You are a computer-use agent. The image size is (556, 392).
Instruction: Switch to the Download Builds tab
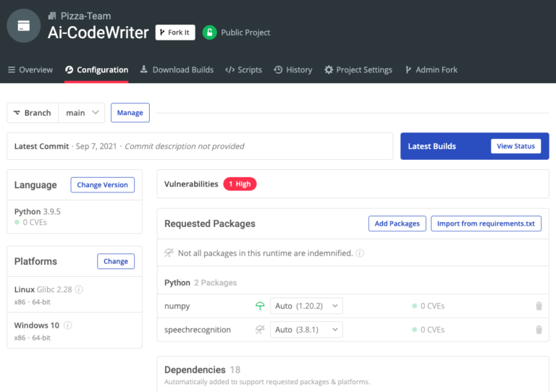coord(177,70)
